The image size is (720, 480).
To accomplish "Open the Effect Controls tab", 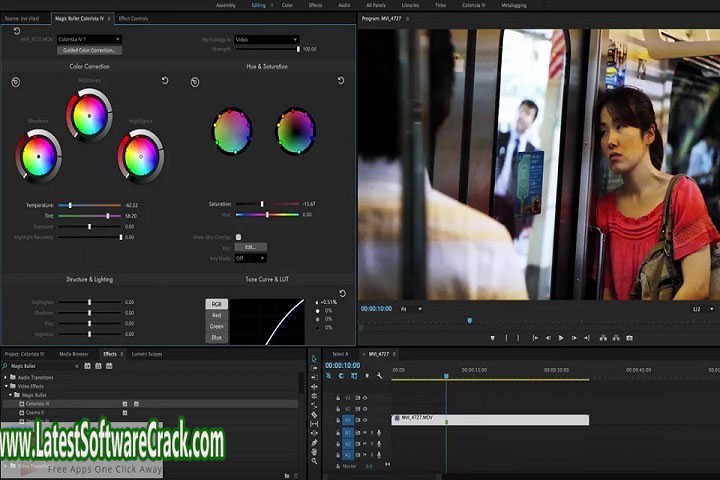I will 133,18.
